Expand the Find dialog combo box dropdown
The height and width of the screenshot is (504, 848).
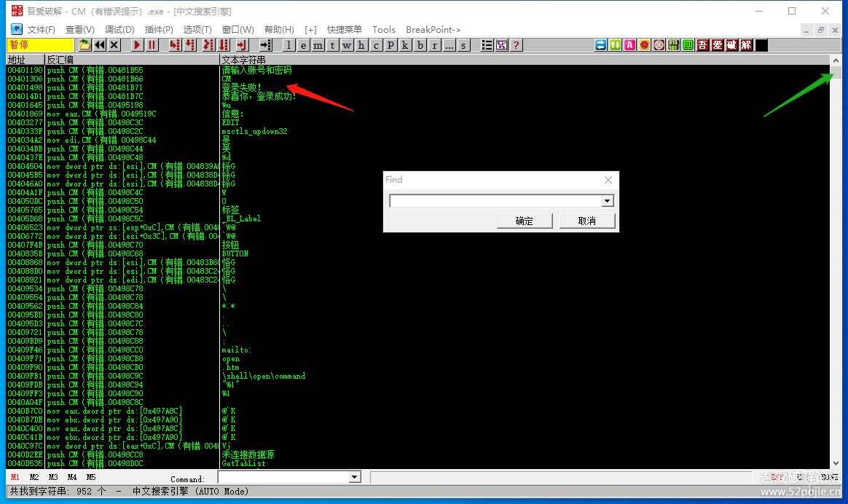[x=608, y=201]
